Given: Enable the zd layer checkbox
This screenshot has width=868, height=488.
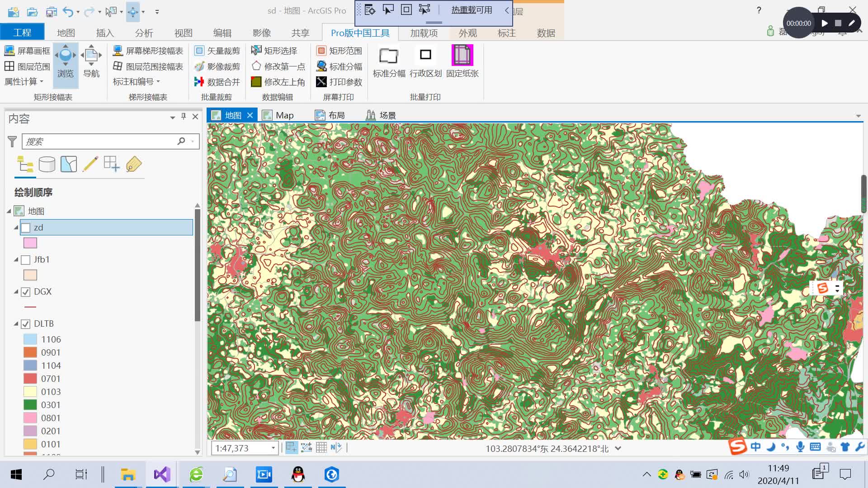Looking at the screenshot, I should (x=26, y=228).
